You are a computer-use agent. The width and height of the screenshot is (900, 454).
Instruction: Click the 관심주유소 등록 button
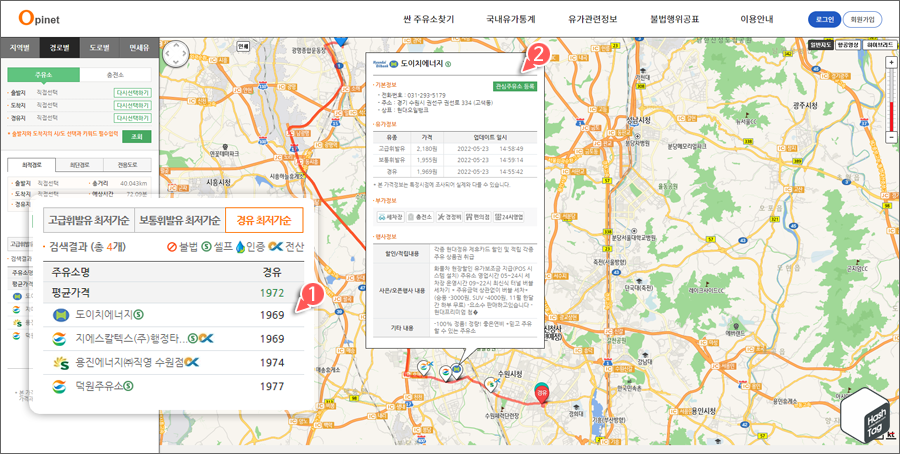coord(515,86)
